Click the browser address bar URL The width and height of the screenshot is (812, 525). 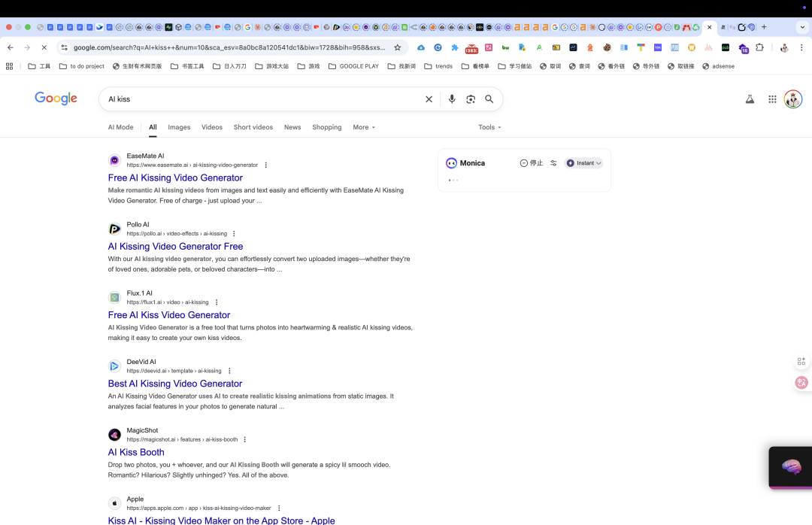point(229,47)
